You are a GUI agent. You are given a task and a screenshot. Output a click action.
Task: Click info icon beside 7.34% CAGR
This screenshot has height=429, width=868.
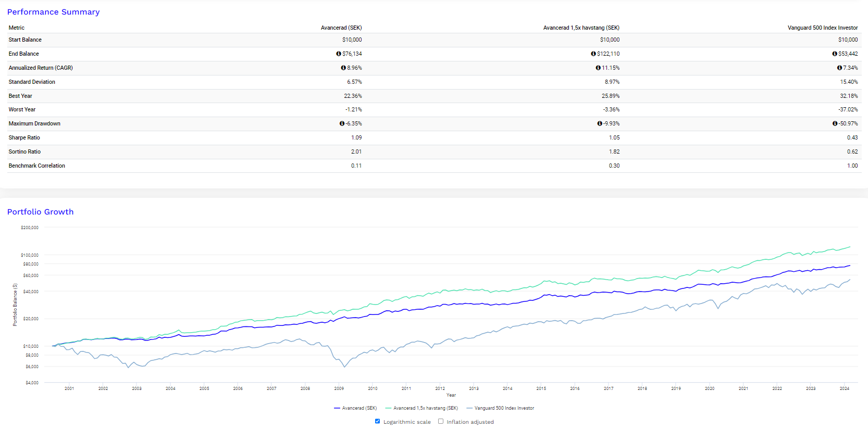tap(839, 68)
